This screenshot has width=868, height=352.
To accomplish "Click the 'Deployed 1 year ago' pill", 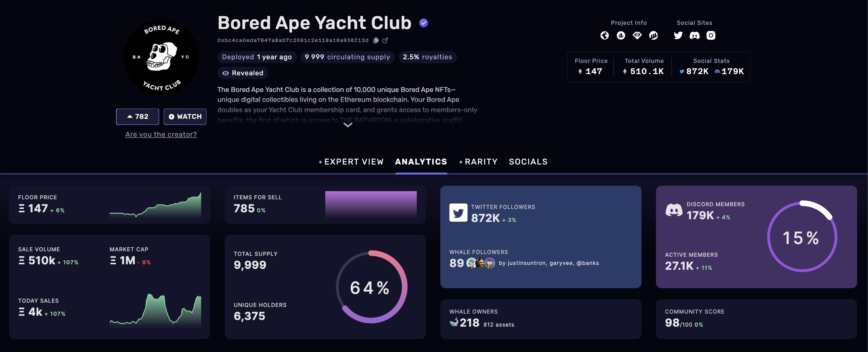I will tap(257, 57).
